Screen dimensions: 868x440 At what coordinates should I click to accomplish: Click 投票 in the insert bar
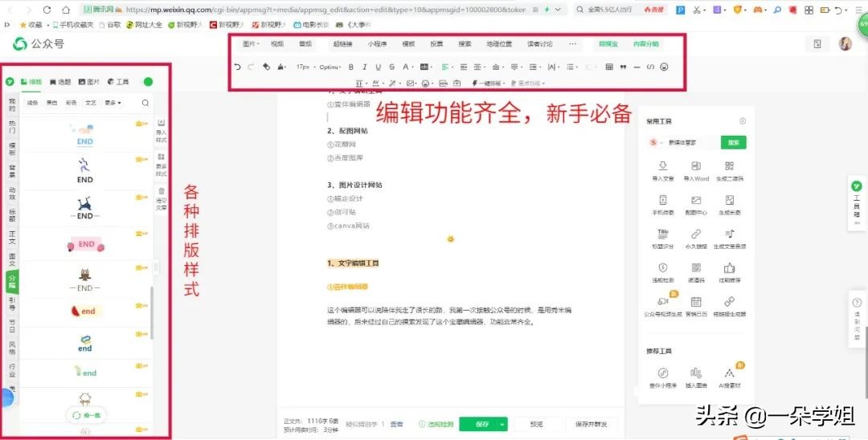pos(436,43)
